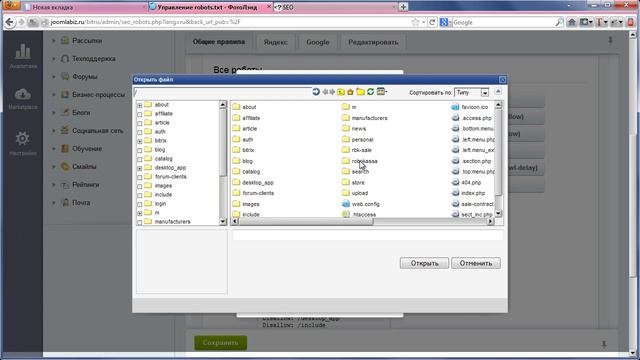Image resolution: width=640 pixels, height=360 pixels.
Task: Click the forward arrow in the file dialog toolbar
Action: (332, 92)
